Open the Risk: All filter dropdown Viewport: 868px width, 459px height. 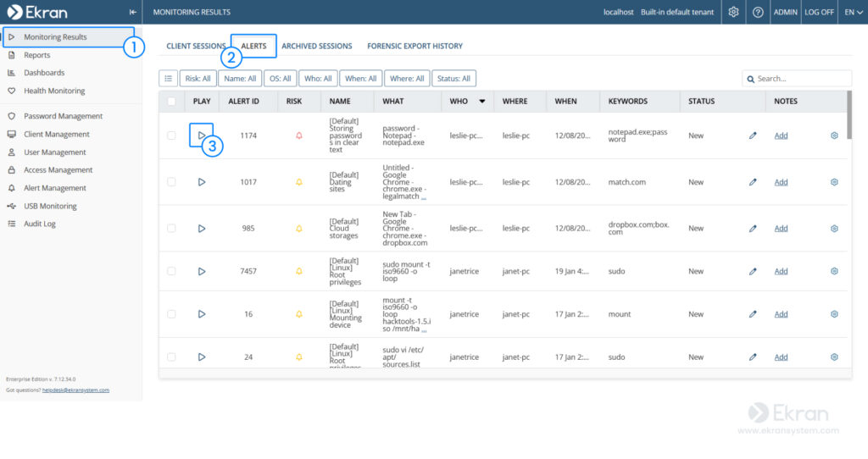click(x=198, y=79)
